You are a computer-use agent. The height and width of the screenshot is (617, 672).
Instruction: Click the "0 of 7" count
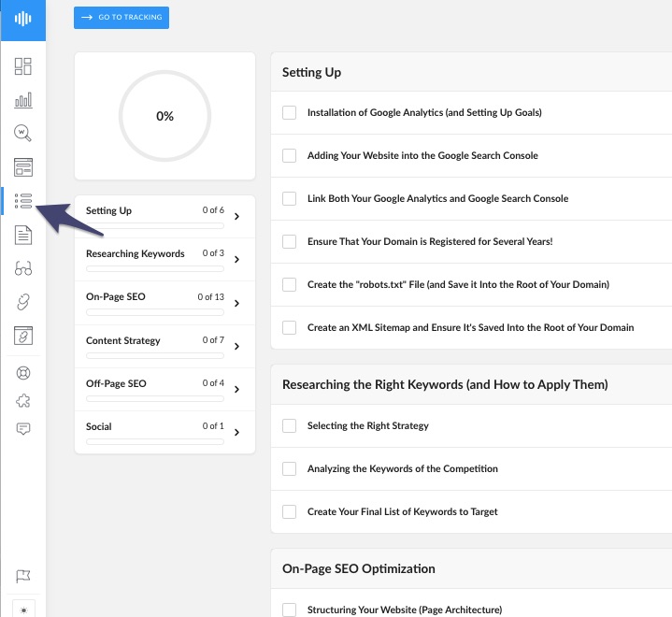pos(213,340)
